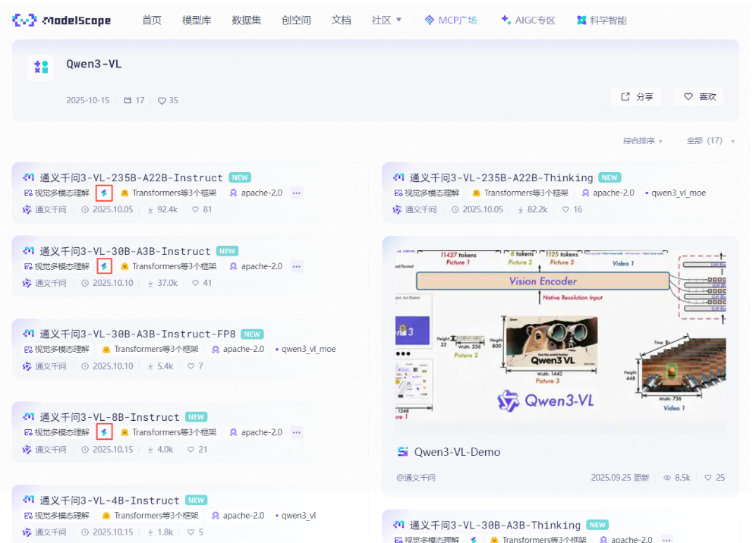Click heart icon beside 41
This screenshot has width=756, height=543.
pyautogui.click(x=195, y=283)
